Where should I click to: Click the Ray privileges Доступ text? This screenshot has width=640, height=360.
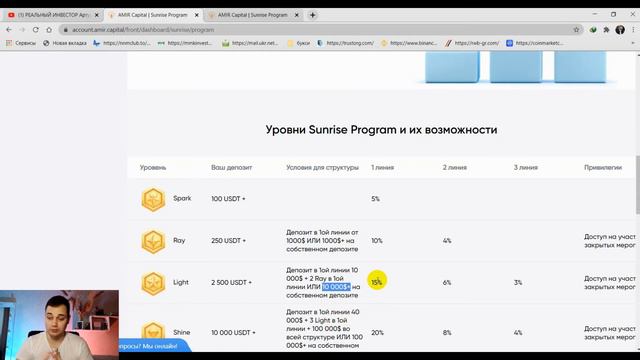[x=610, y=241]
